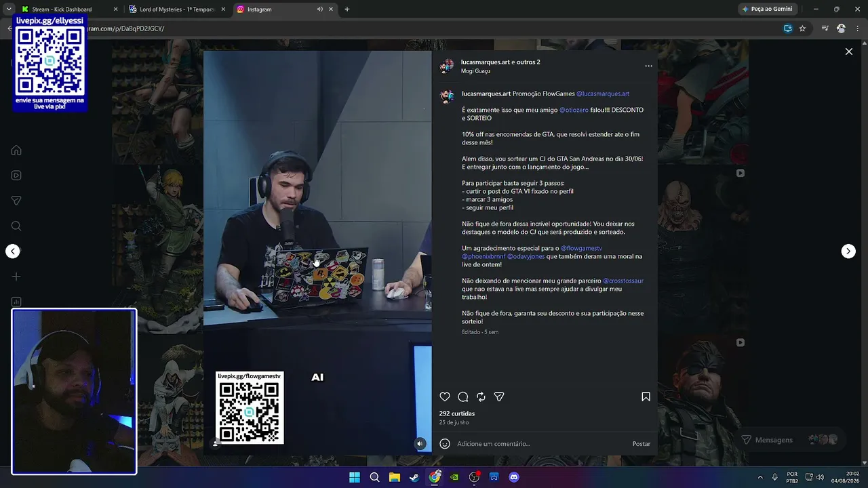The height and width of the screenshot is (488, 868).
Task: Go to the next post
Action: coord(848,251)
